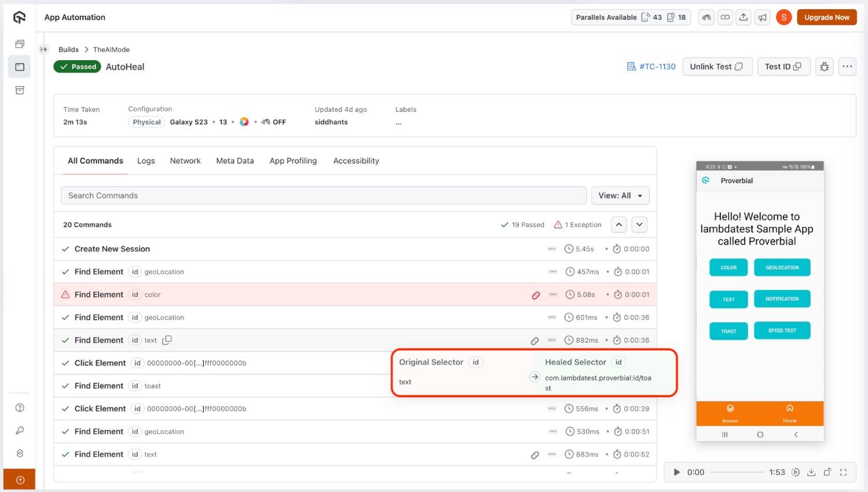Click the share/upload icon in the header
This screenshot has width=868, height=492.
[744, 17]
